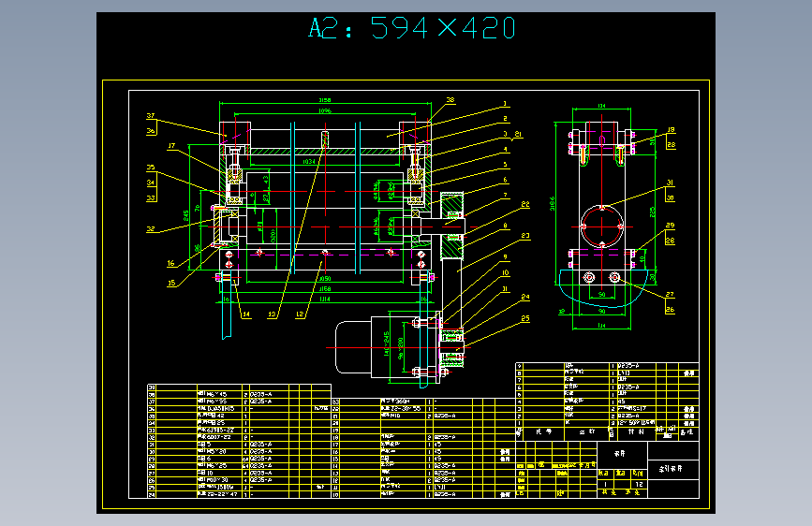The height and width of the screenshot is (526, 812).
Task: Click part balloon 35 leader label
Action: 151,168
